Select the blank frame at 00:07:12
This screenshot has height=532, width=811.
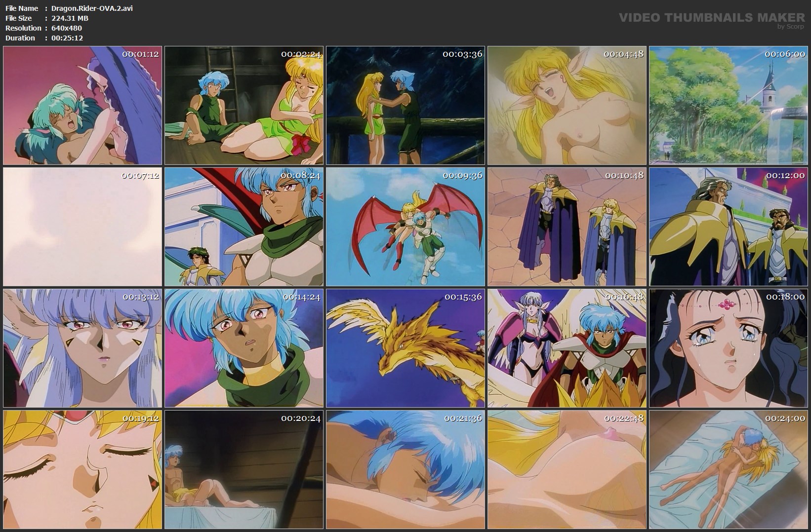(82, 227)
